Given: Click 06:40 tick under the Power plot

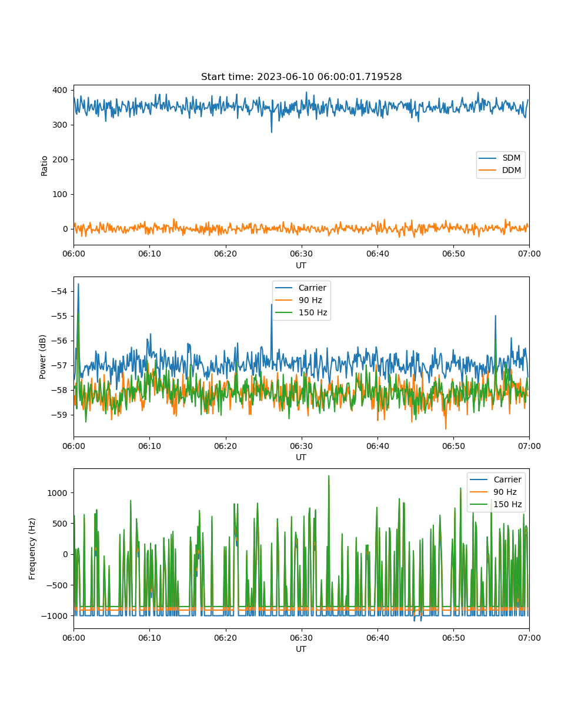Looking at the screenshot, I should (x=377, y=445).
